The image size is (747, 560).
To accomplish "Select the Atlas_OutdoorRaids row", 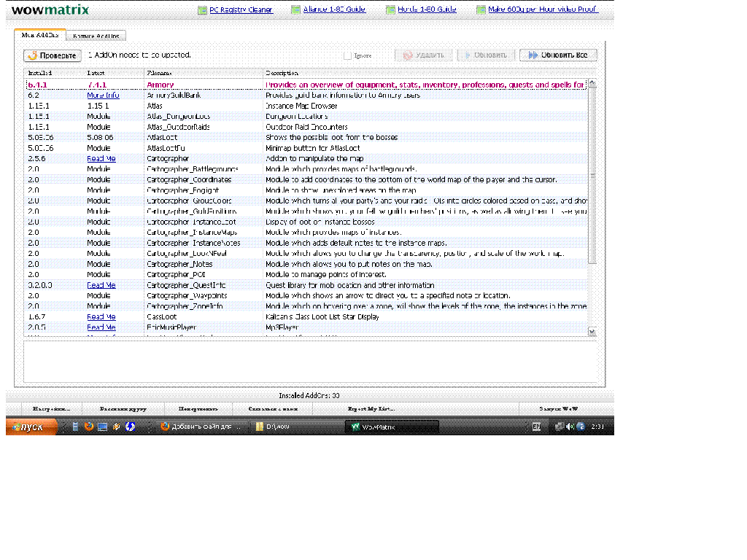I will point(306,127).
